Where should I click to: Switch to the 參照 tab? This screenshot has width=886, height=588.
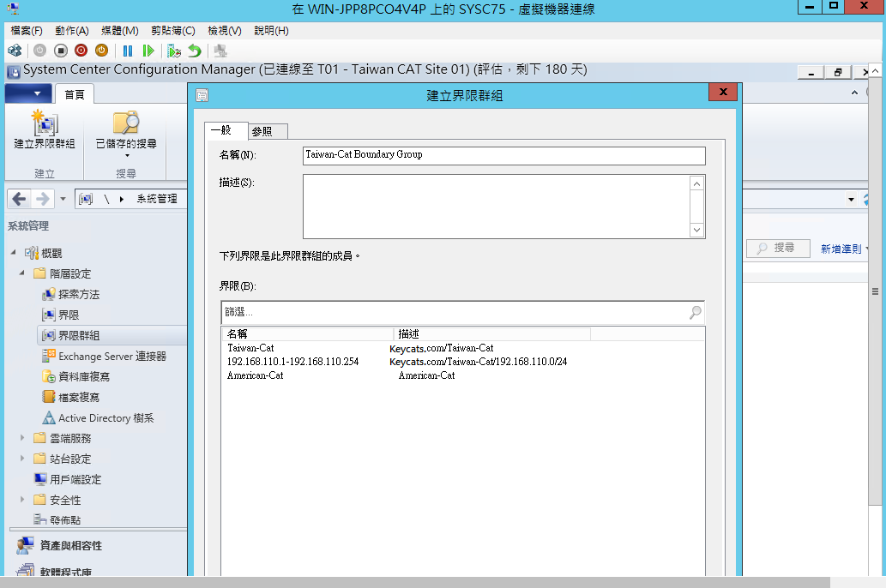click(x=268, y=132)
